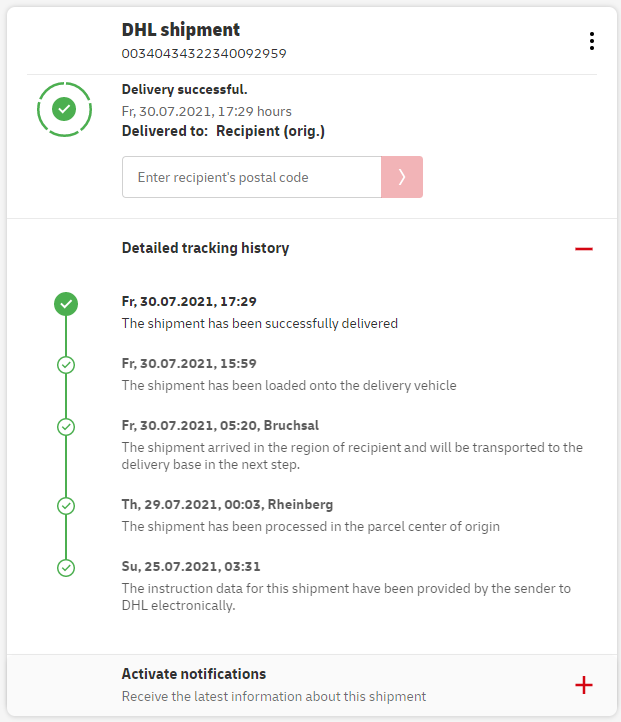Select the Bruchsal tracking event timestamp
Image resolution: width=621 pixels, height=722 pixels.
point(220,425)
